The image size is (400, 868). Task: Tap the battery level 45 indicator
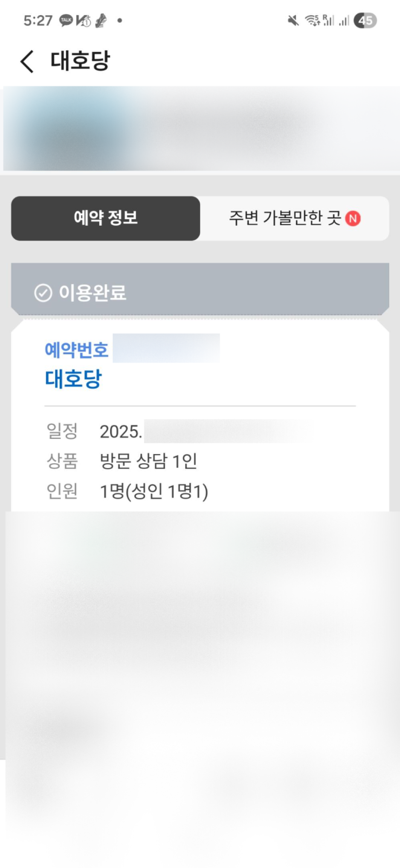pos(365,20)
